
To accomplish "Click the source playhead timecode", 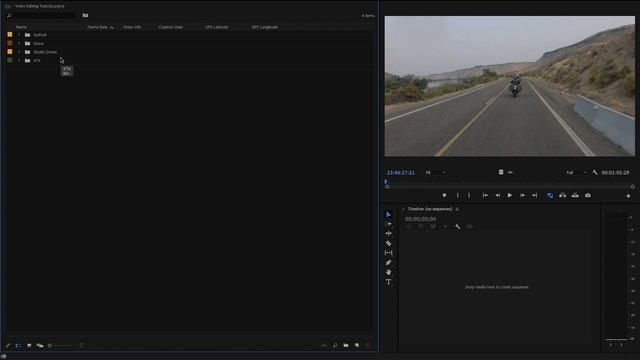I will click(x=400, y=173).
